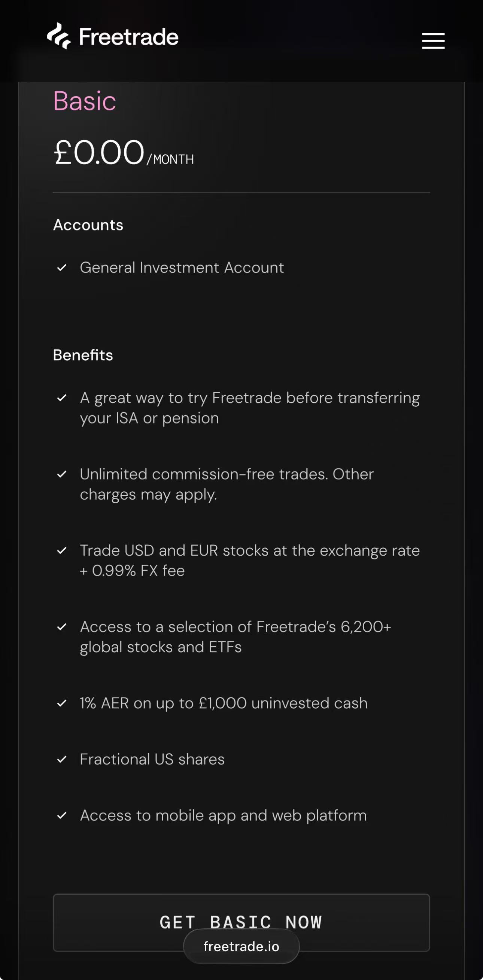The height and width of the screenshot is (980, 483).
Task: Select the Basic plan title
Action: [85, 101]
